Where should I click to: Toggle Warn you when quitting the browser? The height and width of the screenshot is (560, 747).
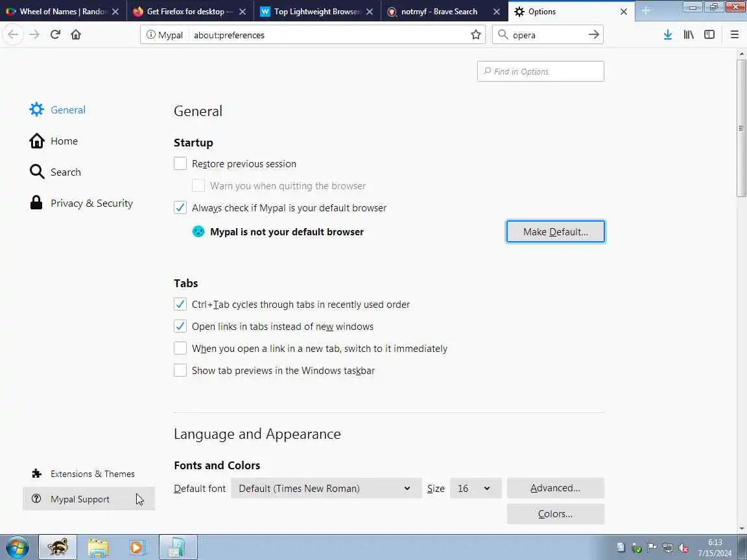coord(198,185)
